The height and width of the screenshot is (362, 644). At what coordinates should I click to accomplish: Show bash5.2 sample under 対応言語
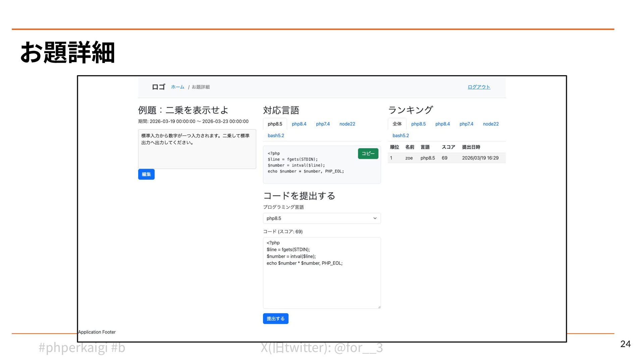[276, 136]
